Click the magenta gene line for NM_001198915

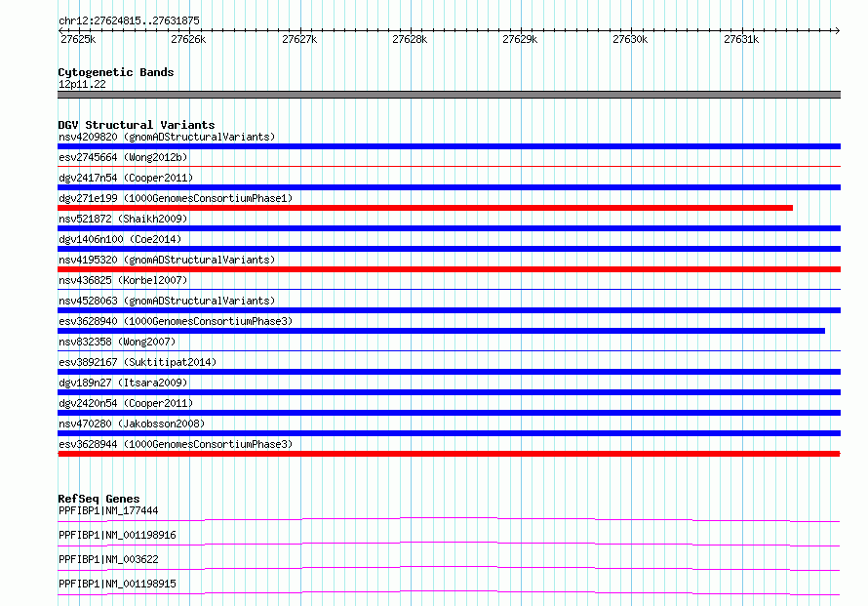pos(449,592)
